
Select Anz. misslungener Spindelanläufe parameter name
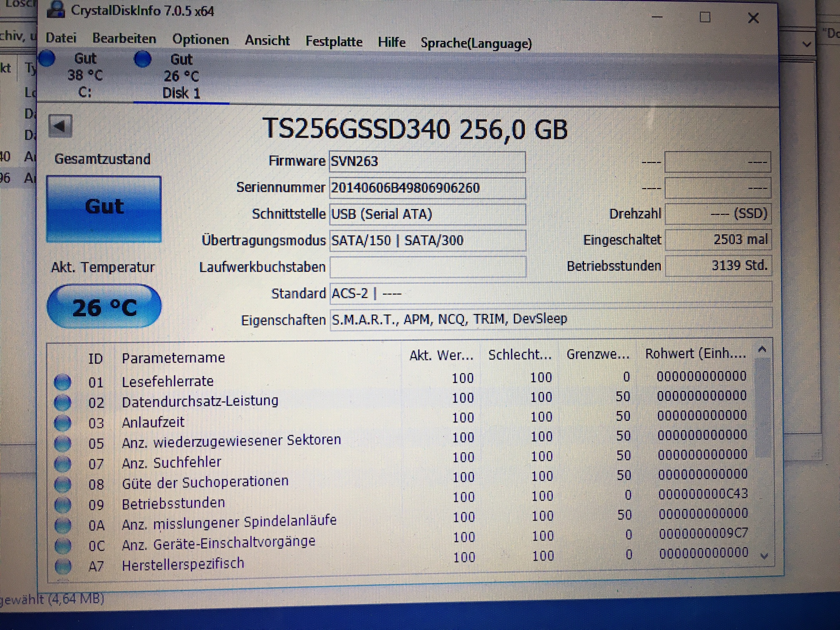pyautogui.click(x=229, y=522)
